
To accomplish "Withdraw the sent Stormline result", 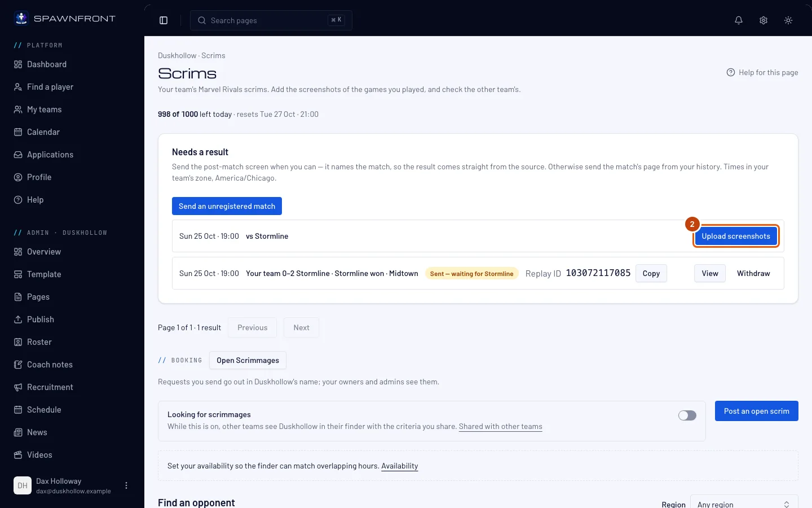I will (753, 273).
